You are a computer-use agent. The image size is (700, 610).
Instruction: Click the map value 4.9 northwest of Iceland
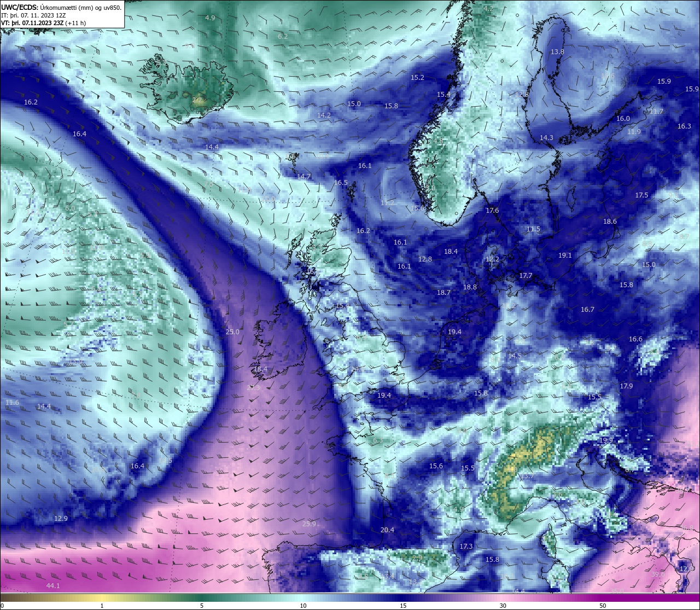pyautogui.click(x=210, y=18)
